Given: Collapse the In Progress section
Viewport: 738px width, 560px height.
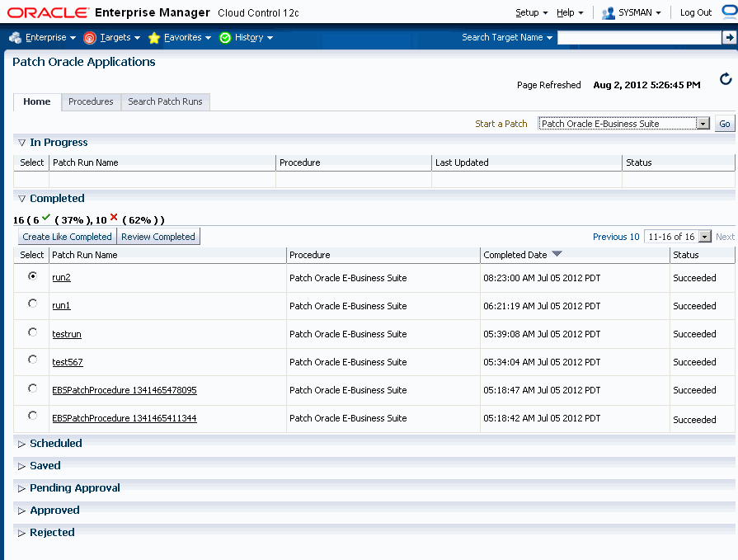Looking at the screenshot, I should point(21,143).
